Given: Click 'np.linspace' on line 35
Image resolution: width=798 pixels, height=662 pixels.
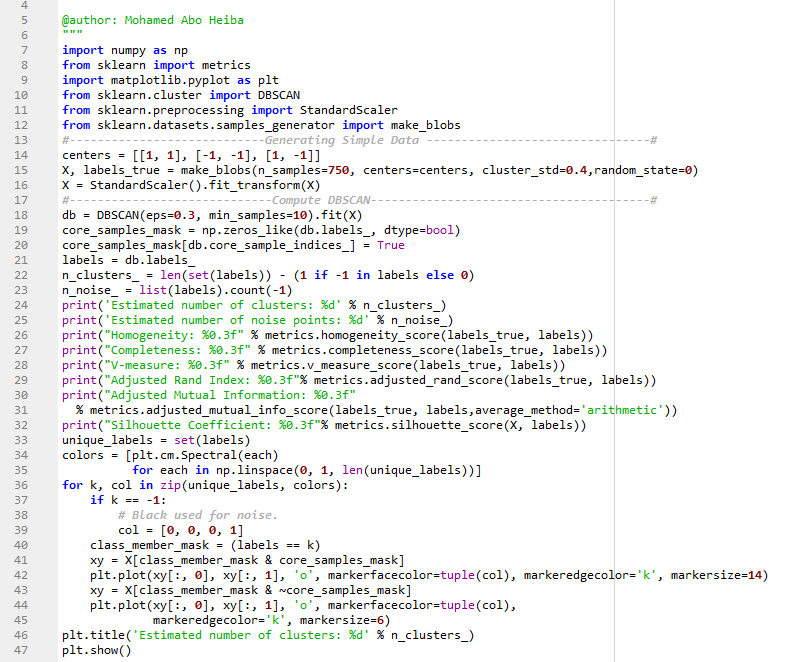Looking at the screenshot, I should 254,470.
